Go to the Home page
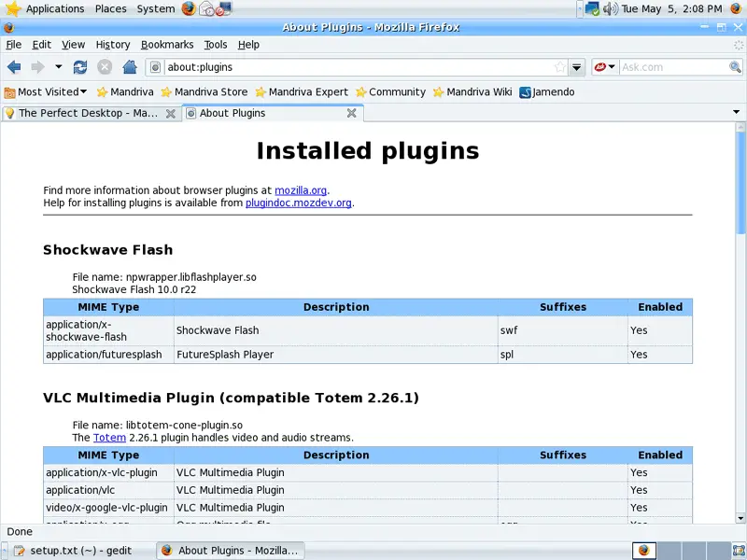Screen dimensions: 747x560 coord(130,67)
